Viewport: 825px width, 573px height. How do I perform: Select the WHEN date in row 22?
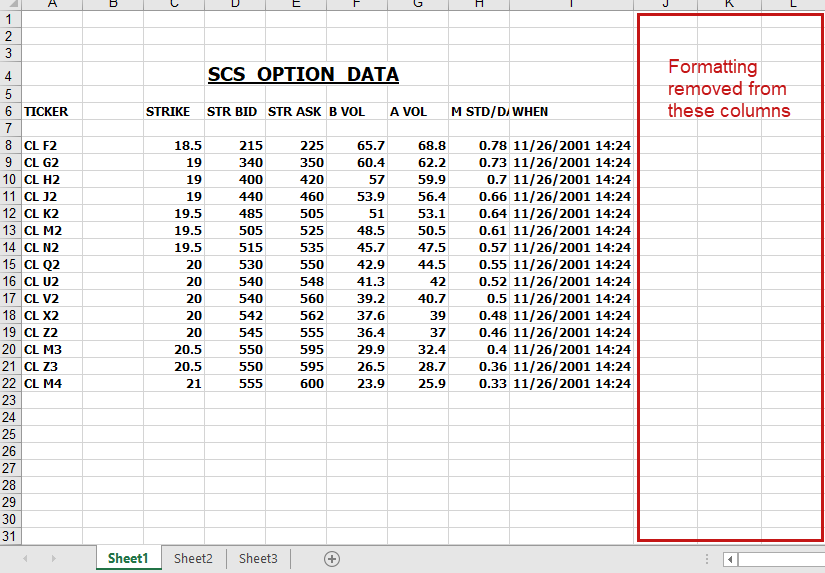pyautogui.click(x=571, y=383)
